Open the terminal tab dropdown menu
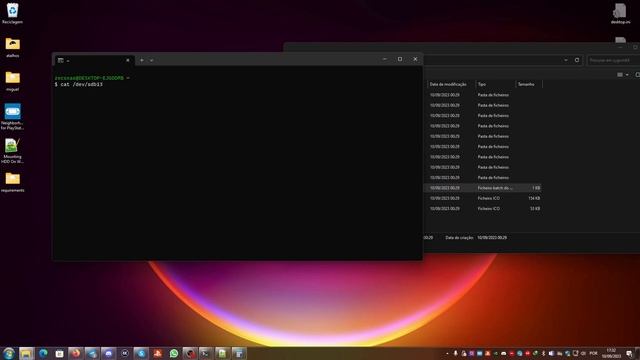Image resolution: width=640 pixels, height=360 pixels. [x=151, y=60]
